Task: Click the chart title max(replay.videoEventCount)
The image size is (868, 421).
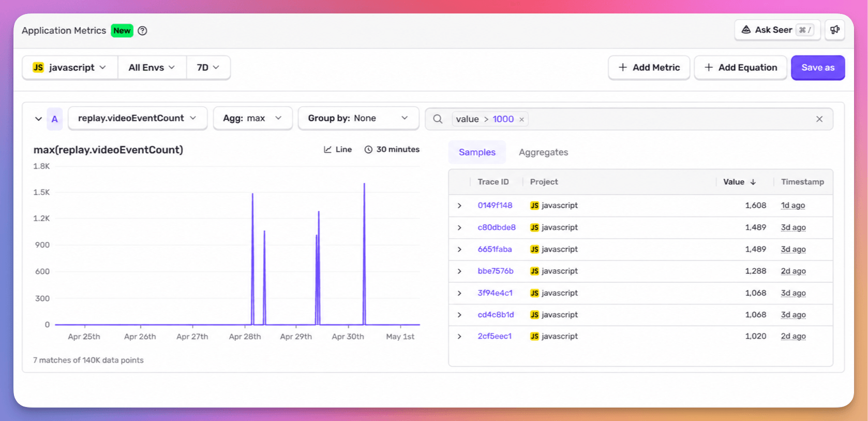Action: [108, 150]
